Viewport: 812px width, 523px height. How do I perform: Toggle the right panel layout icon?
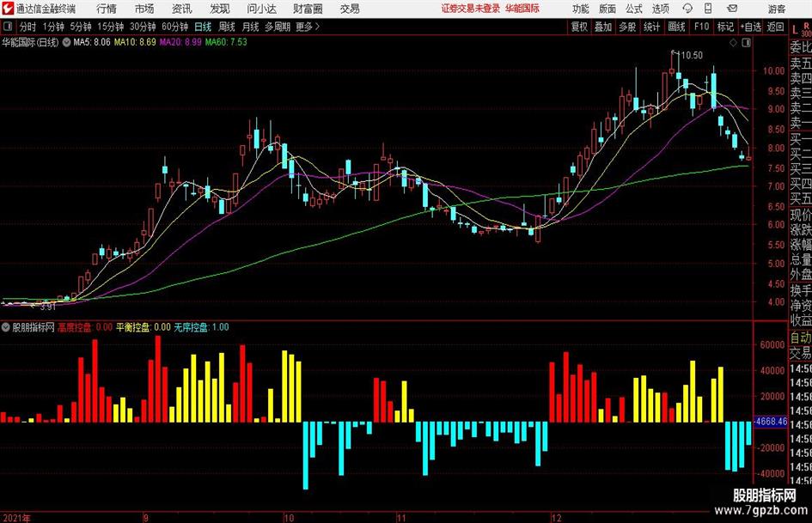746,42
